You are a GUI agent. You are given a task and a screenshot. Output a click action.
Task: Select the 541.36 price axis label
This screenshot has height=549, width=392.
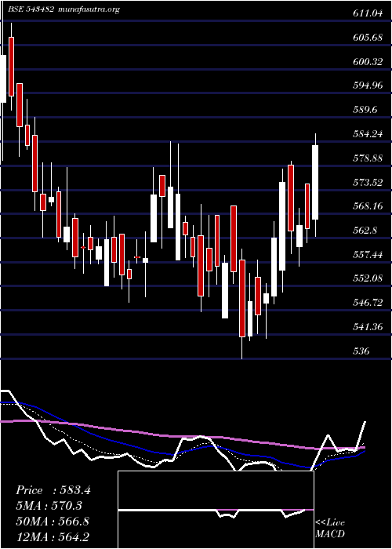tap(368, 327)
